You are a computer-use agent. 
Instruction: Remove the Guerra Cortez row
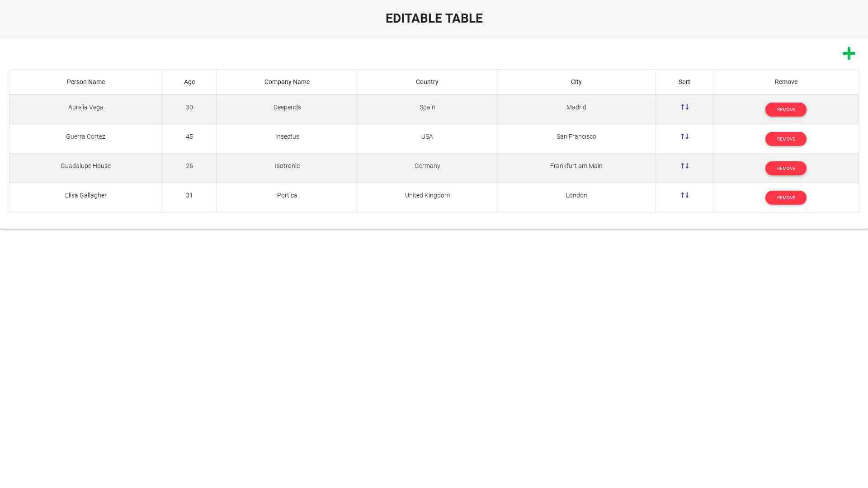pyautogui.click(x=785, y=139)
